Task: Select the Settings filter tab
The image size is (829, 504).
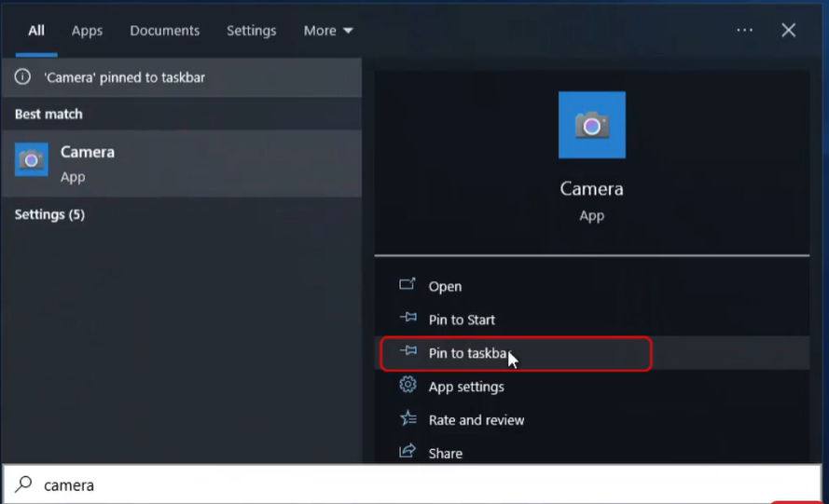Action: (251, 31)
